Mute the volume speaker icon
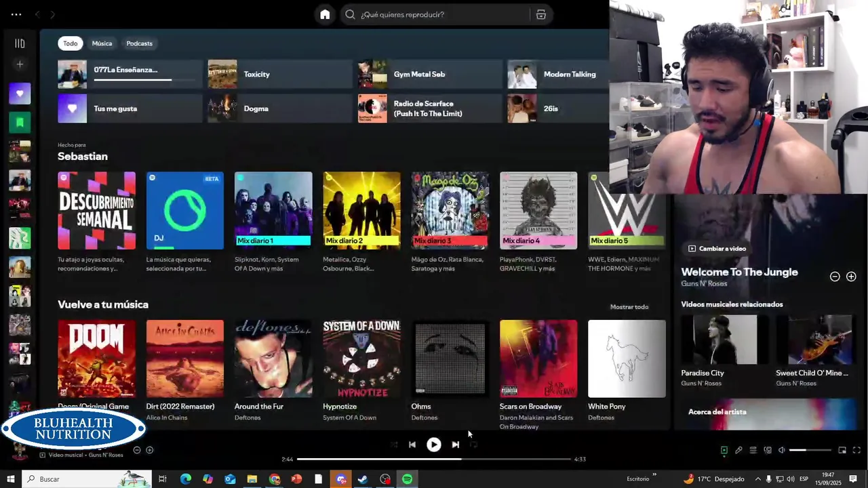868x488 pixels. 782,450
